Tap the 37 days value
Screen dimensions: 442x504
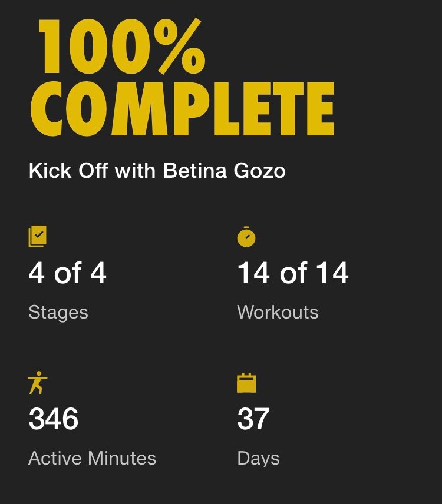[253, 419]
